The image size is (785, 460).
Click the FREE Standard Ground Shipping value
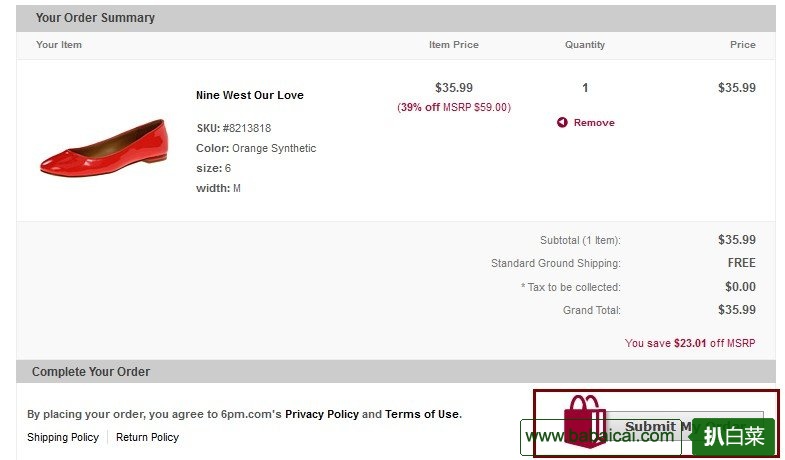click(741, 263)
